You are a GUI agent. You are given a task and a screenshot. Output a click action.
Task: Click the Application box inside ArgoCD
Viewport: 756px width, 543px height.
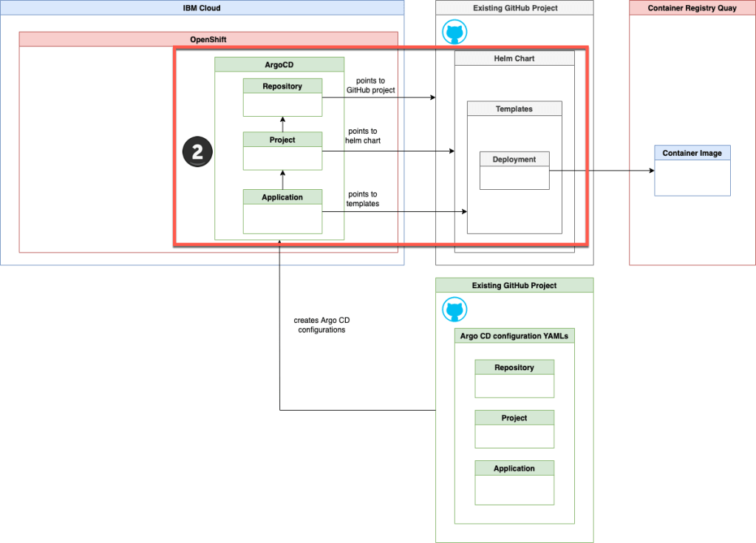click(x=283, y=211)
